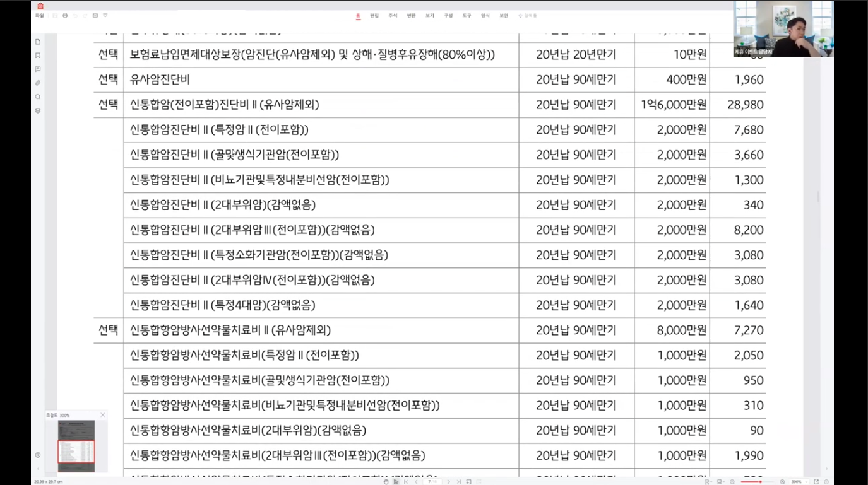Switch to the 변환 tab
The height and width of the screenshot is (485, 868).
411,15
